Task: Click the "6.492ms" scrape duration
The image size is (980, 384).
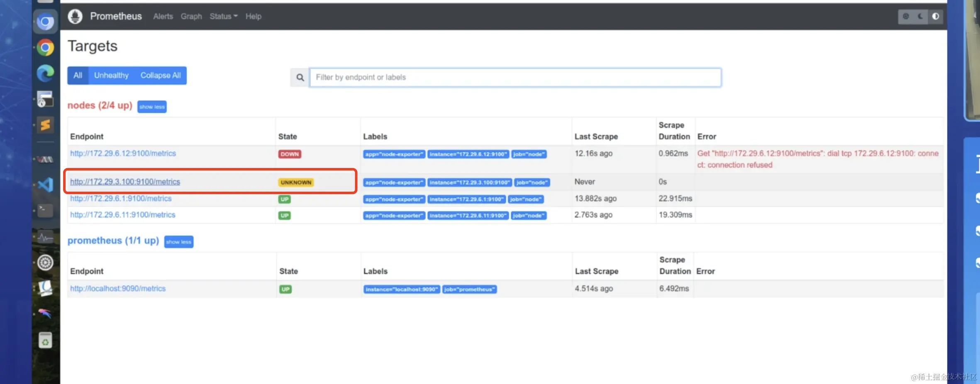Action: 674,289
